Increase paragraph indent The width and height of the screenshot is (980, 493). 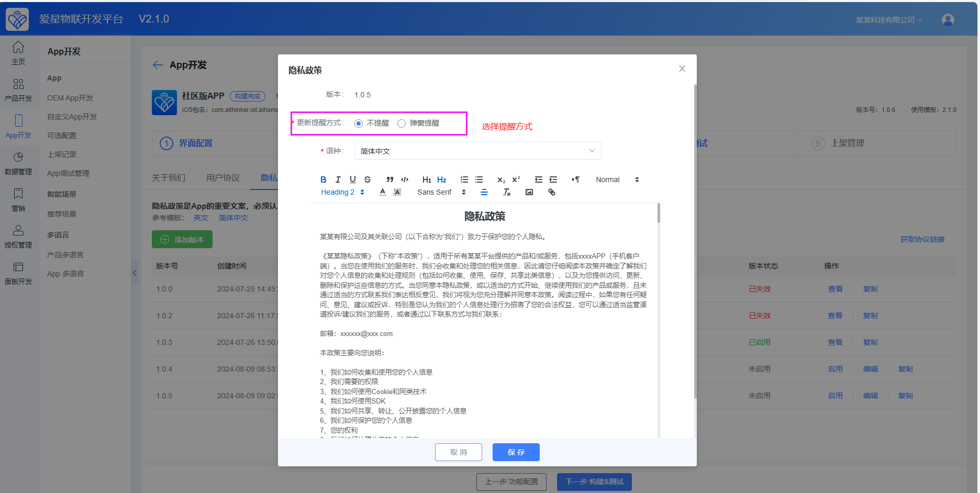[x=553, y=180]
